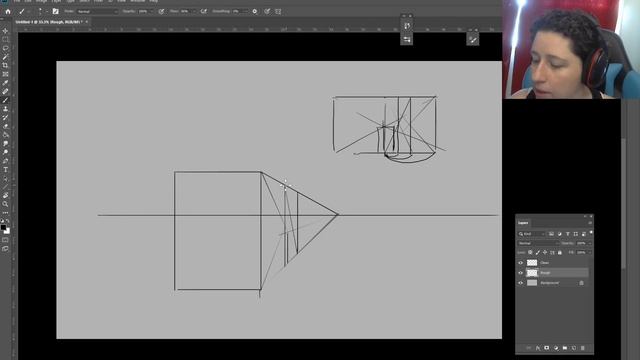The height and width of the screenshot is (360, 640).
Task: Select the Frame tool
Action: click(5, 74)
